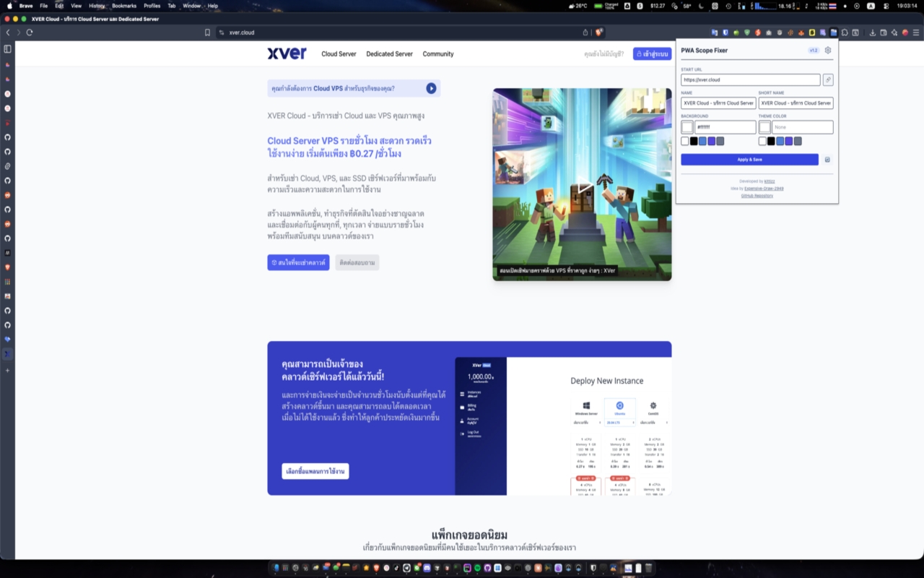The width and height of the screenshot is (924, 578).
Task: Click the clock in macOS menu bar
Action: click(907, 5)
